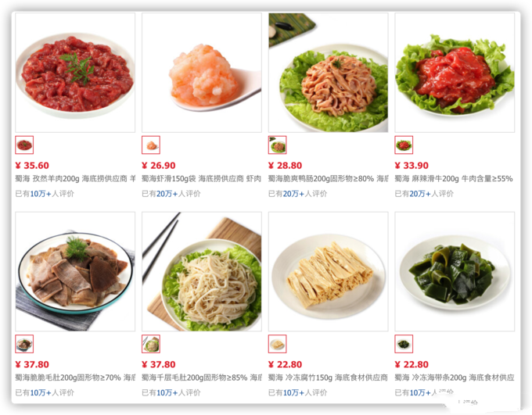
Task: Open the 蜀海 麻辣滑牛200g product title
Action: 454,179
